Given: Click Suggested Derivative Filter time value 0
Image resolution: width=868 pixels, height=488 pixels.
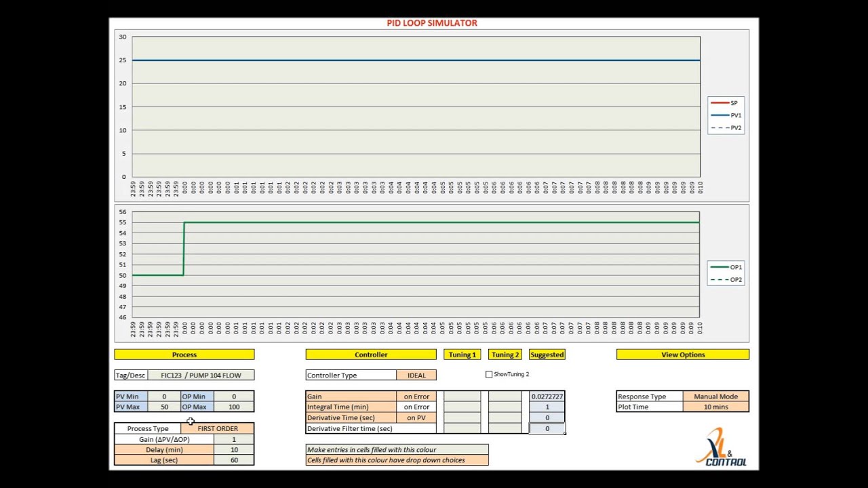Looking at the screenshot, I should [x=547, y=428].
